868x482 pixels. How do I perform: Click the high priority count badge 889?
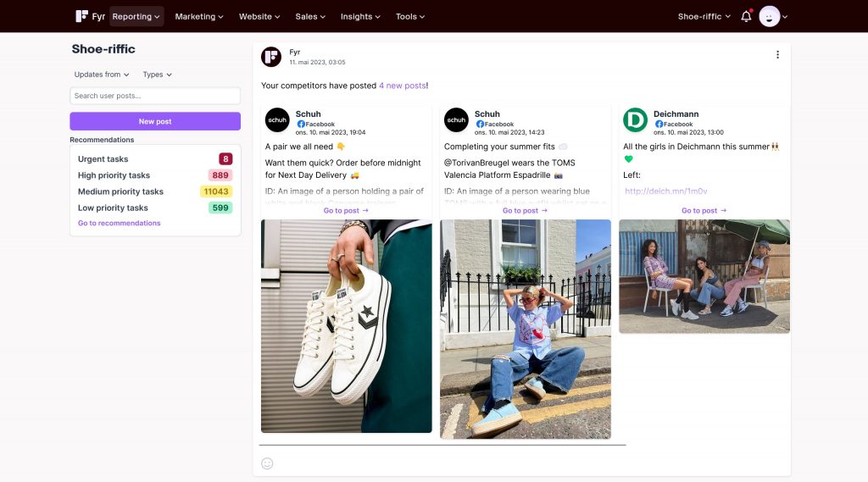[220, 175]
